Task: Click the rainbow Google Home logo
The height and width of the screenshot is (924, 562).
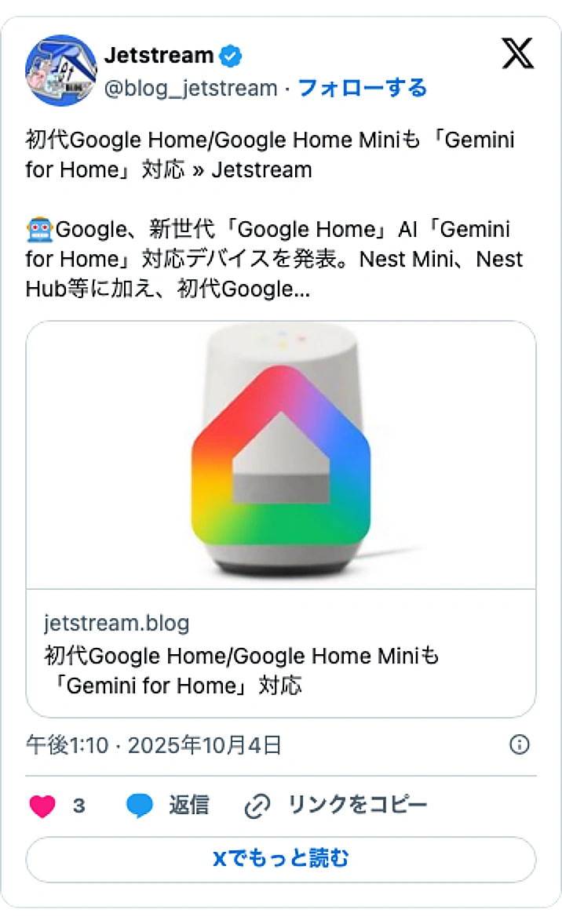Action: pyautogui.click(x=281, y=455)
